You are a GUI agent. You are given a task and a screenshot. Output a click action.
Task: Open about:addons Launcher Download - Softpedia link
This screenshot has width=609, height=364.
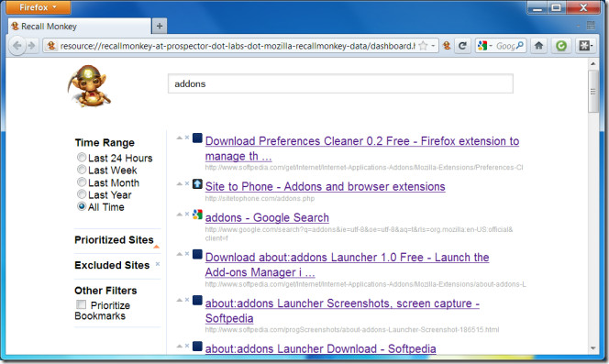(x=320, y=348)
